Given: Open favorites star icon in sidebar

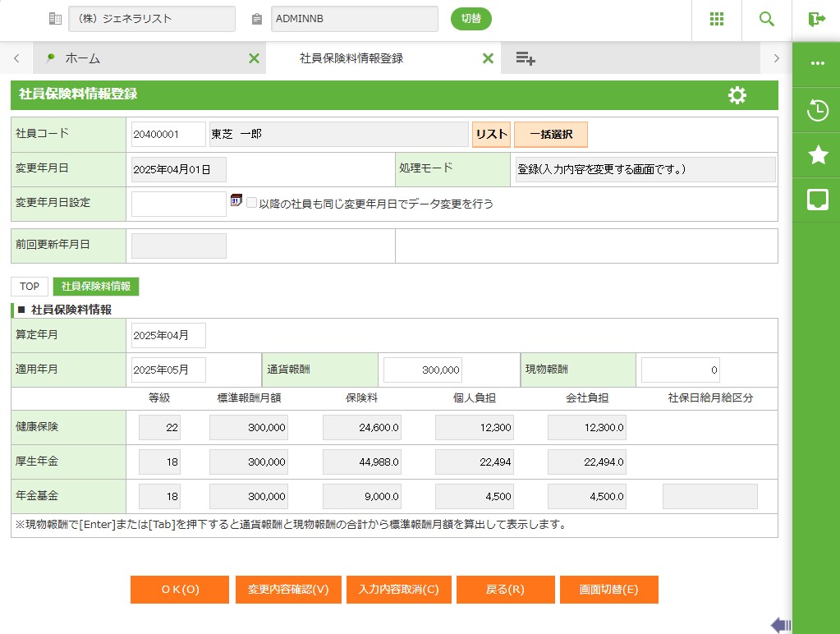Looking at the screenshot, I should point(817,155).
